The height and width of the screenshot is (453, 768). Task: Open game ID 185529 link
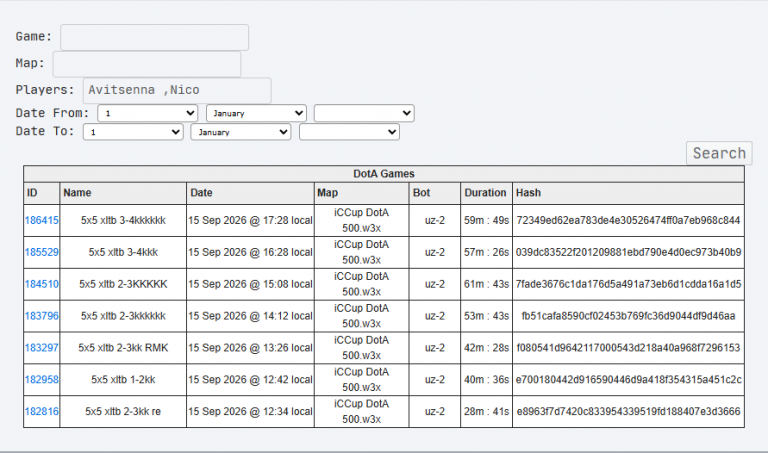click(x=42, y=252)
